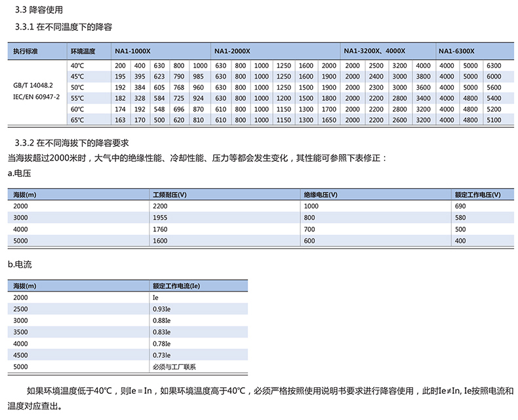Click the IEC/EN 60947-2 standard text
This screenshot has width=518, height=420.
point(36,97)
